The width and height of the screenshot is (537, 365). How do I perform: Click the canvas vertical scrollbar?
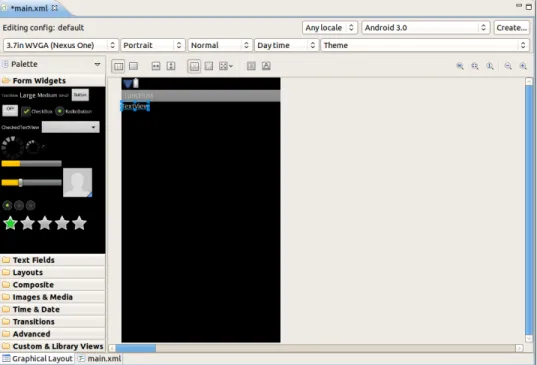pyautogui.click(x=529, y=210)
